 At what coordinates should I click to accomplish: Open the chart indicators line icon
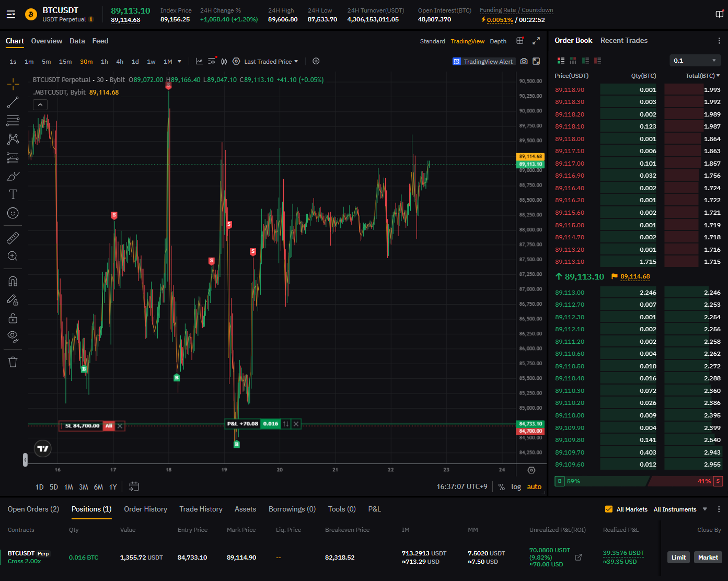[199, 62]
